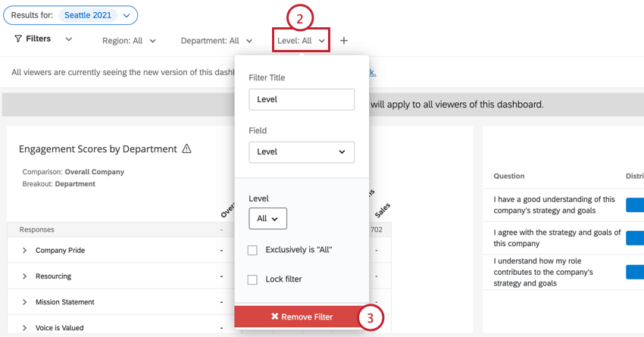Click warning triangle beside Engagement Scores title
Image resolution: width=644 pixels, height=337 pixels.
pos(186,148)
